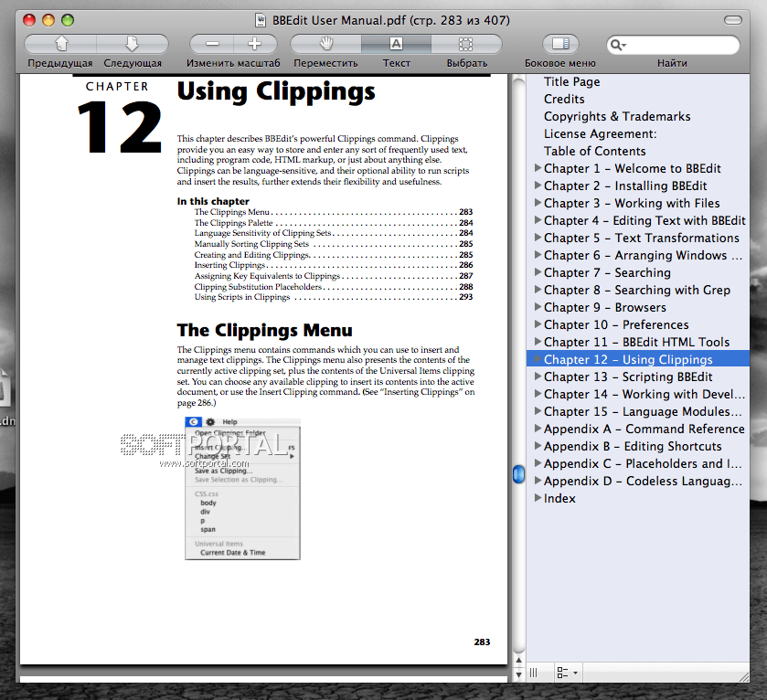This screenshot has height=700, width=767.
Task: Click the window resize corner grip
Action: [744, 676]
